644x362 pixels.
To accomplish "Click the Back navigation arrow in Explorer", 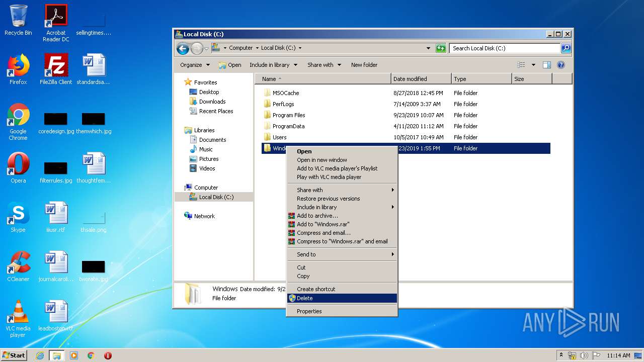I will click(x=183, y=48).
